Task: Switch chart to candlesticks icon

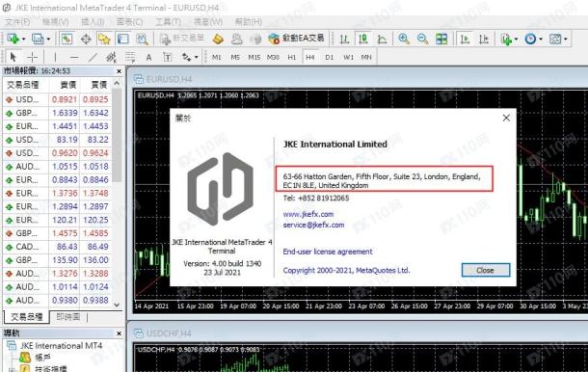Action: pos(362,39)
